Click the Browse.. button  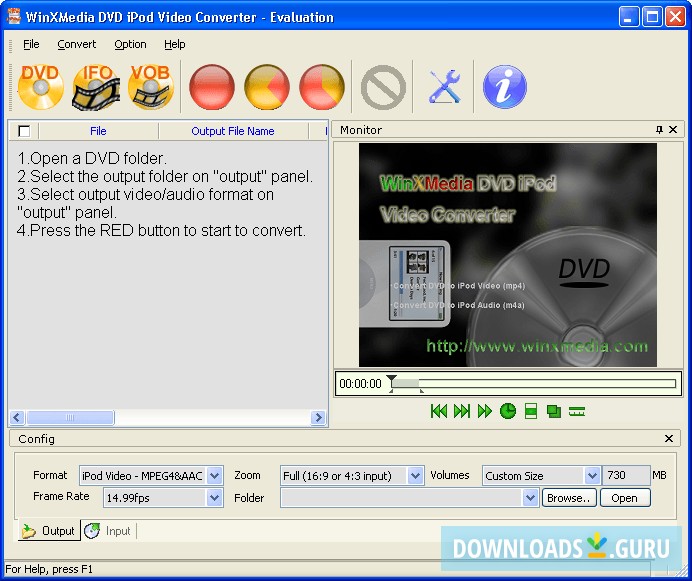tap(569, 498)
